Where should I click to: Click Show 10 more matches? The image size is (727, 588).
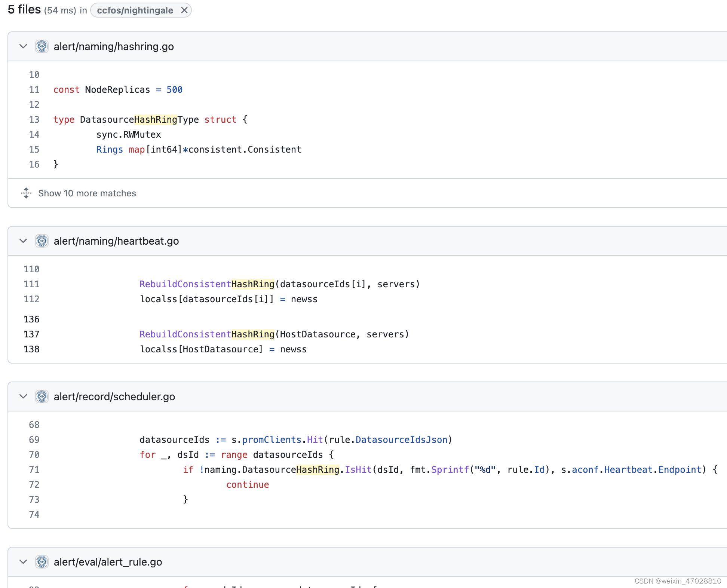tap(87, 193)
